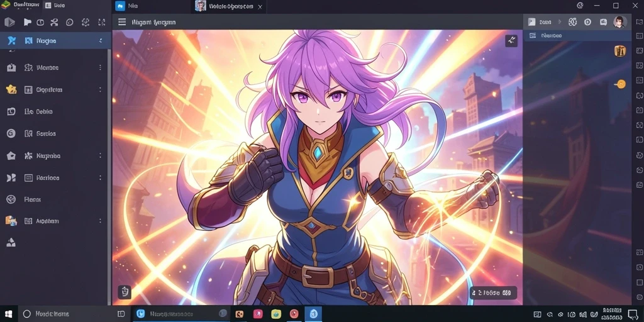This screenshot has height=322, width=644.
Task: Click the label button at artwork bottom-right
Action: 493,293
